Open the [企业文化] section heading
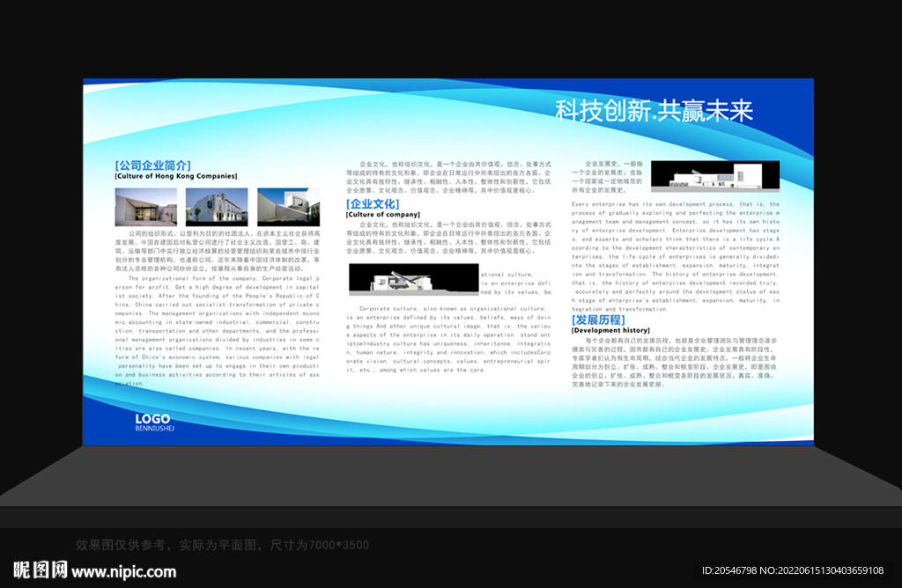 coord(373,202)
